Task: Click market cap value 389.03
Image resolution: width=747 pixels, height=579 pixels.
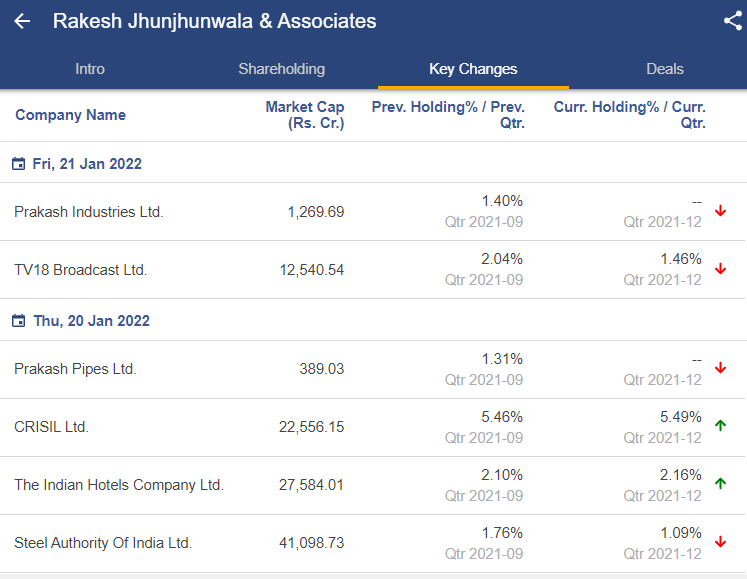Action: [322, 369]
